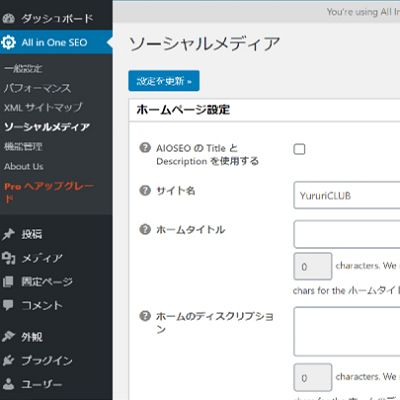
Task: Click the Dashboard gauge icon
Action: click(x=8, y=19)
